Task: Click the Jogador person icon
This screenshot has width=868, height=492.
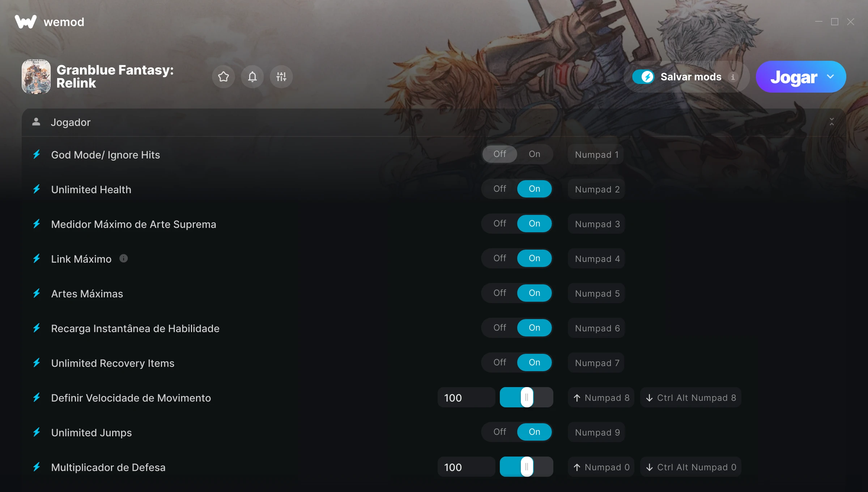Action: click(x=36, y=122)
